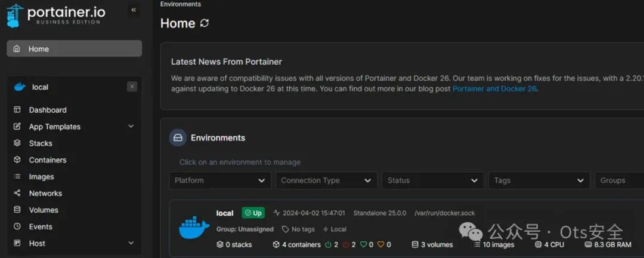Expand the Host submenu chevron
The width and height of the screenshot is (644, 258).
[x=131, y=243]
